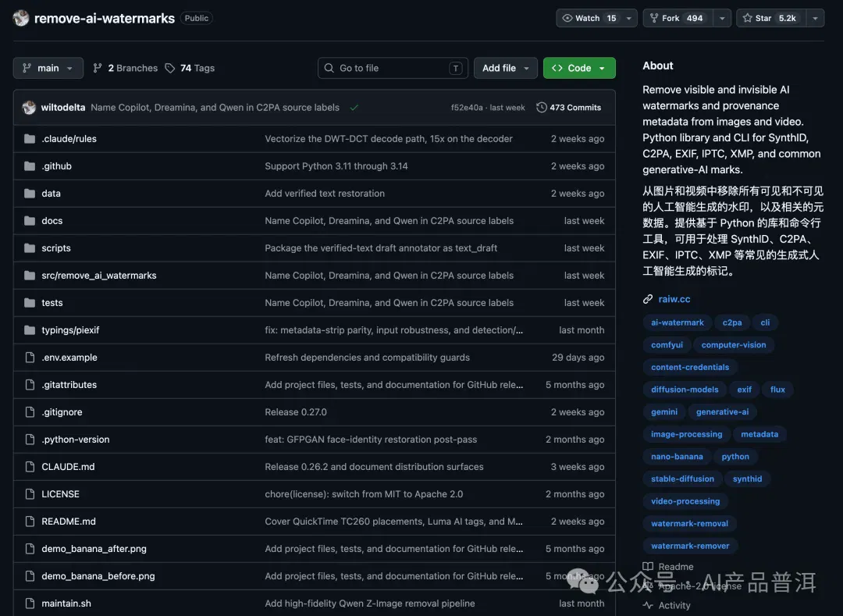Image resolution: width=843 pixels, height=616 pixels.
Task: Click the link chain icon beside raiw.cc
Action: (648, 299)
